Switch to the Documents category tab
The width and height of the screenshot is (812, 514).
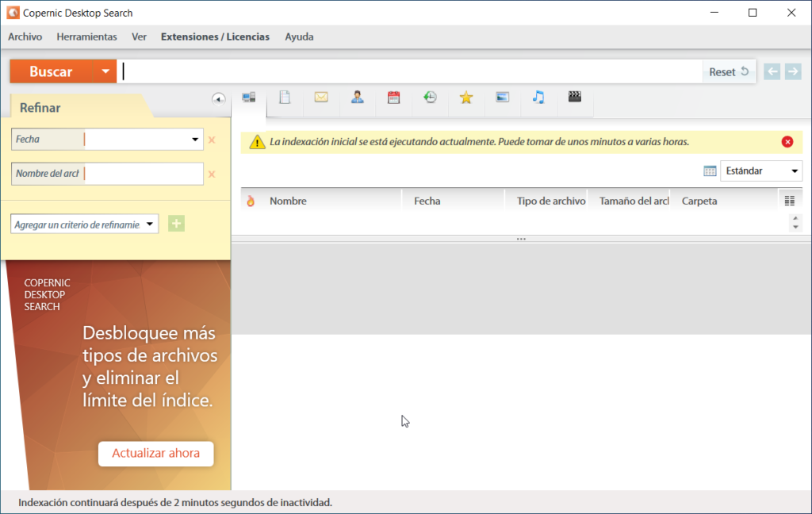point(285,98)
